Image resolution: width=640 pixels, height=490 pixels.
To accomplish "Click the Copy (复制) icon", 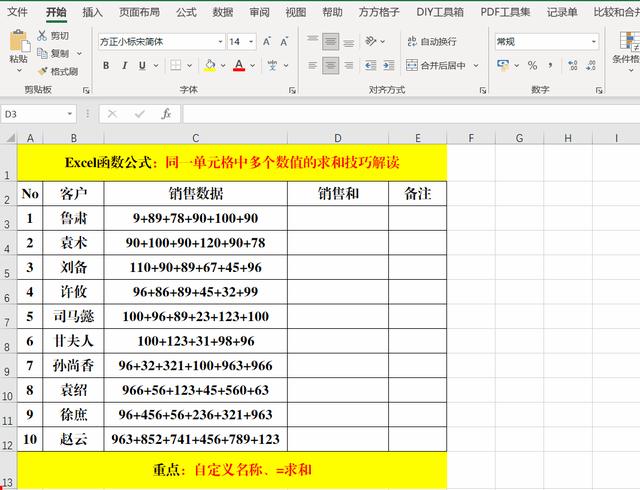I will (x=42, y=53).
